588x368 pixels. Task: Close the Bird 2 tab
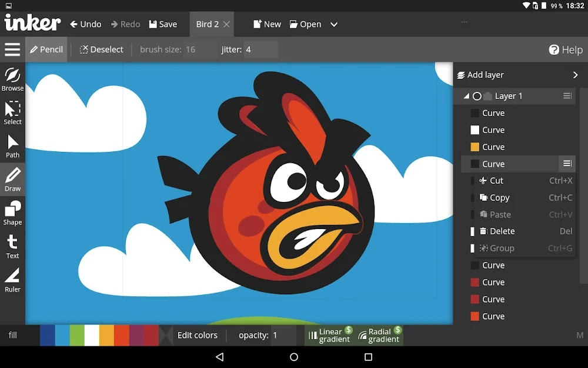point(226,24)
